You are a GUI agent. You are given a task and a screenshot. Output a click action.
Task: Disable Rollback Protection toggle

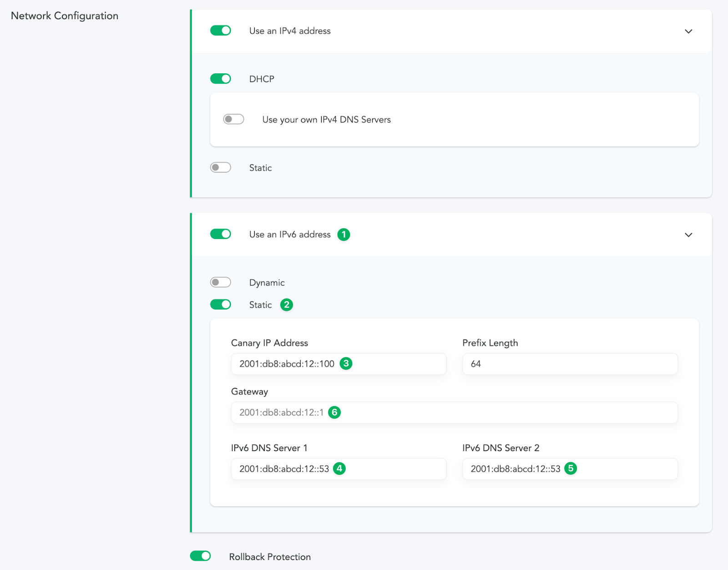tap(200, 556)
